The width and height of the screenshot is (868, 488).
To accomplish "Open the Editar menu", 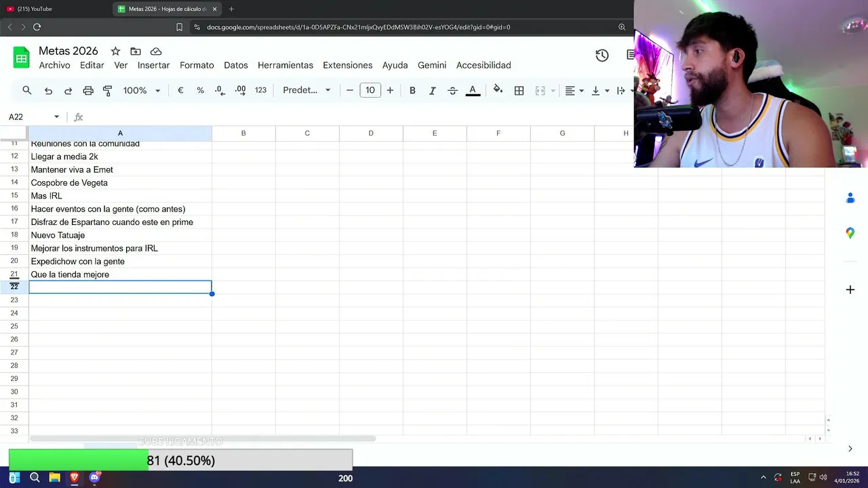I will [x=92, y=65].
